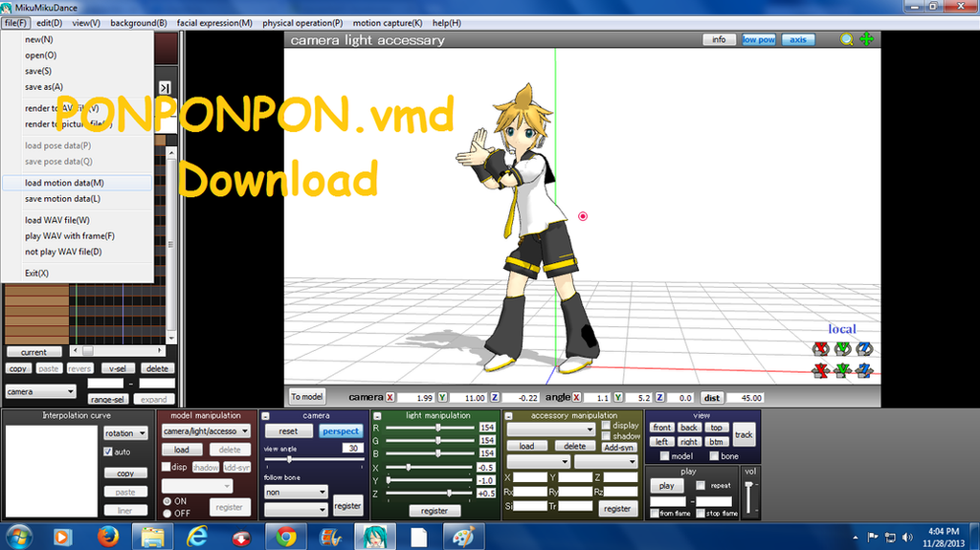This screenshot has height=550, width=980.
Task: Enable the accessory display checkbox
Action: coord(606,425)
